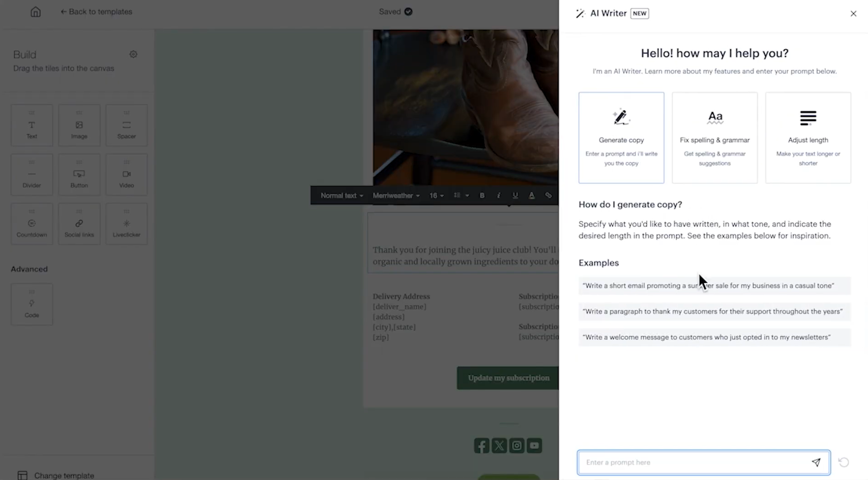This screenshot has width=868, height=480.
Task: Open the Normal text style dropdown
Action: [x=341, y=195]
